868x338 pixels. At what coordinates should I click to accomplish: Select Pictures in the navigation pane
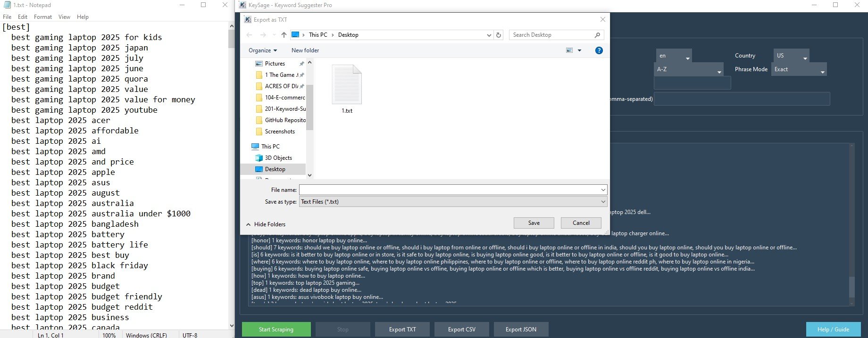pyautogui.click(x=275, y=64)
